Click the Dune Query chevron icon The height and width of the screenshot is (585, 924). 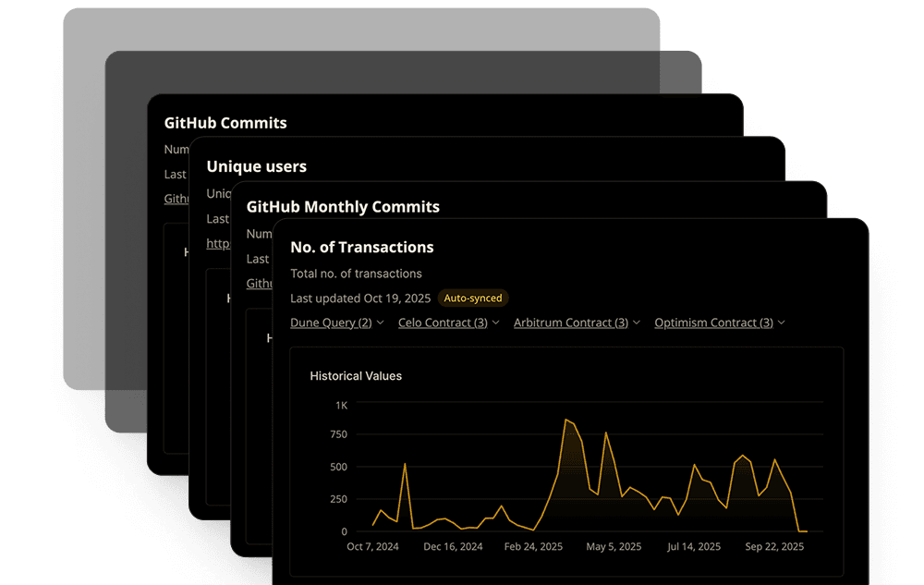pyautogui.click(x=378, y=323)
